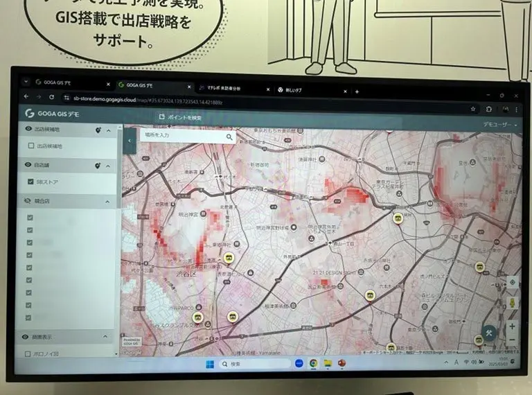This screenshot has height=395, width=532.
Task: Open the デモユーザー account dropdown
Action: click(x=500, y=125)
